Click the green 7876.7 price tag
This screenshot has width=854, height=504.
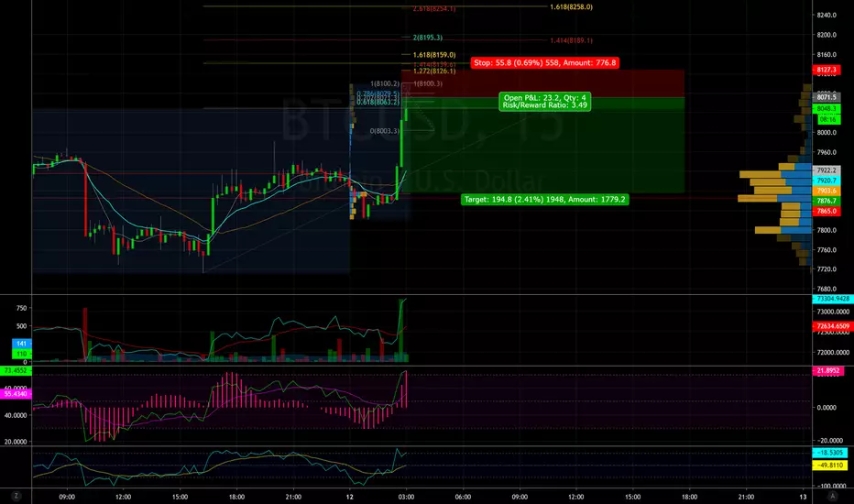[x=827, y=201]
